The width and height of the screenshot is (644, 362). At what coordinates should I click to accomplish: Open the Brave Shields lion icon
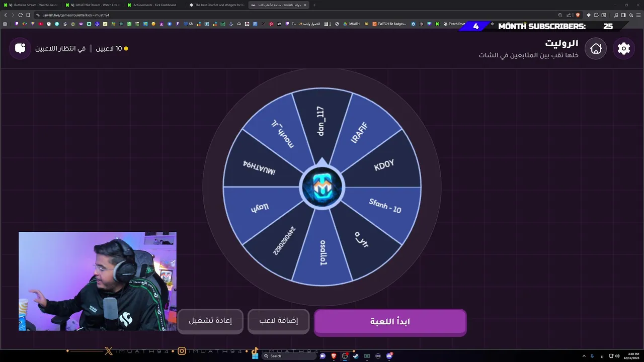(x=577, y=15)
